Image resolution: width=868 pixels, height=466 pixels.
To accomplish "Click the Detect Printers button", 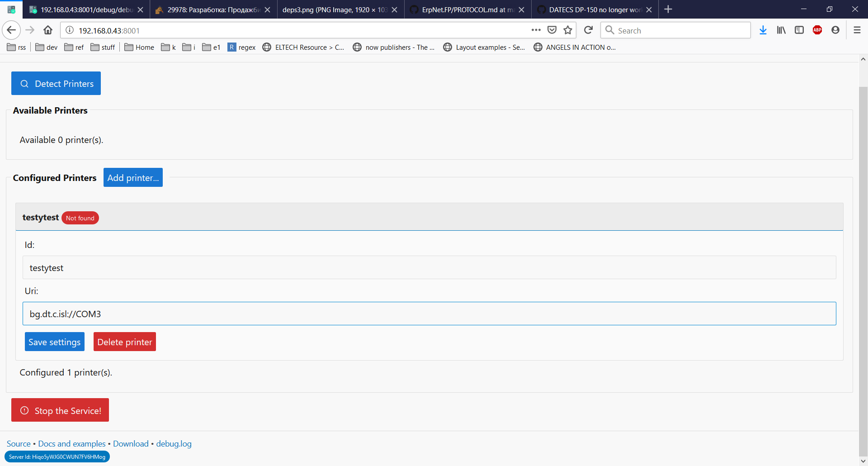I will (x=56, y=83).
